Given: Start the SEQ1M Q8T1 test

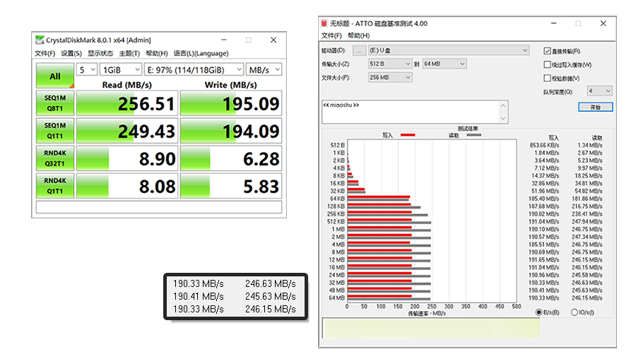Looking at the screenshot, I should click(x=54, y=103).
